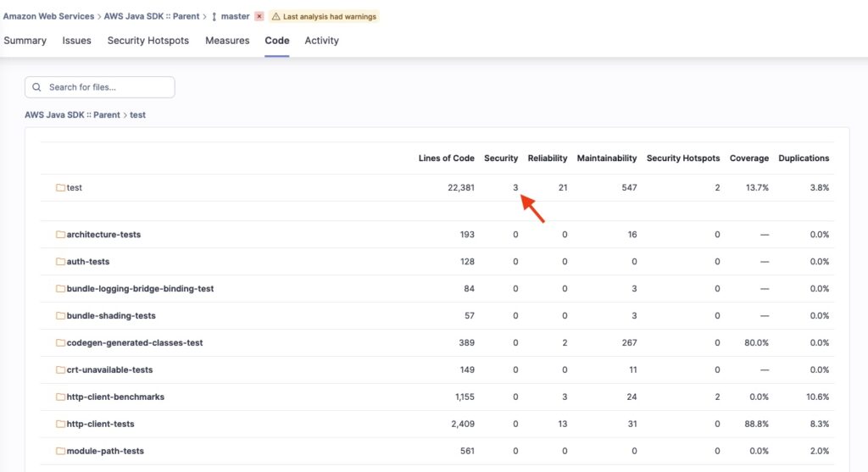This screenshot has width=868, height=472.
Task: Click the folder icon next to auth-tests
Action: (60, 262)
